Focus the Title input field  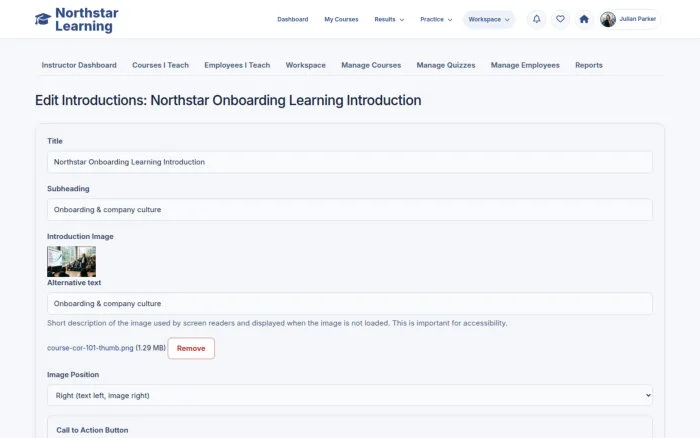350,162
